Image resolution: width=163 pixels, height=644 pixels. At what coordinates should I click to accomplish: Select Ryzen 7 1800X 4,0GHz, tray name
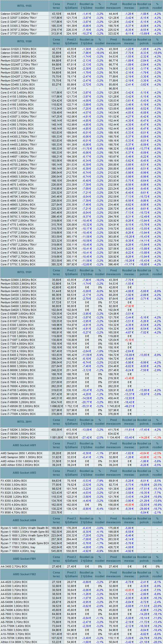tap(18, 551)
